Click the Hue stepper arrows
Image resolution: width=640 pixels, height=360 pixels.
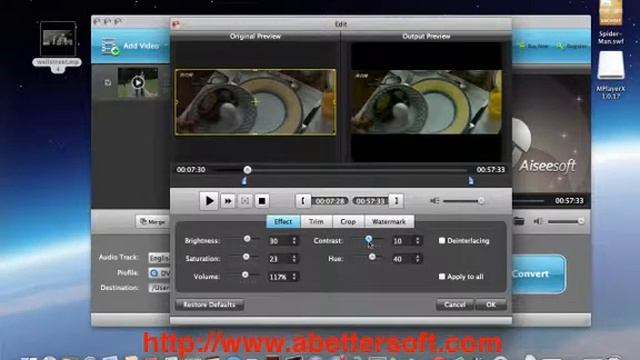[x=418, y=259]
